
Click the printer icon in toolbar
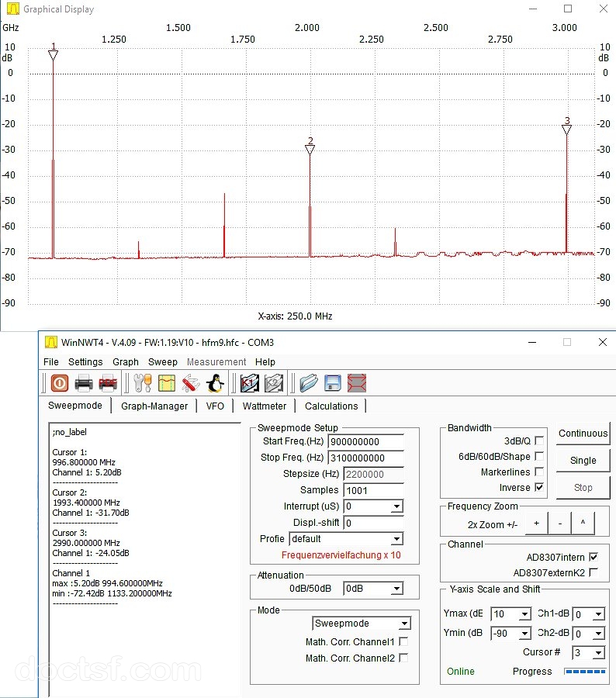(84, 383)
